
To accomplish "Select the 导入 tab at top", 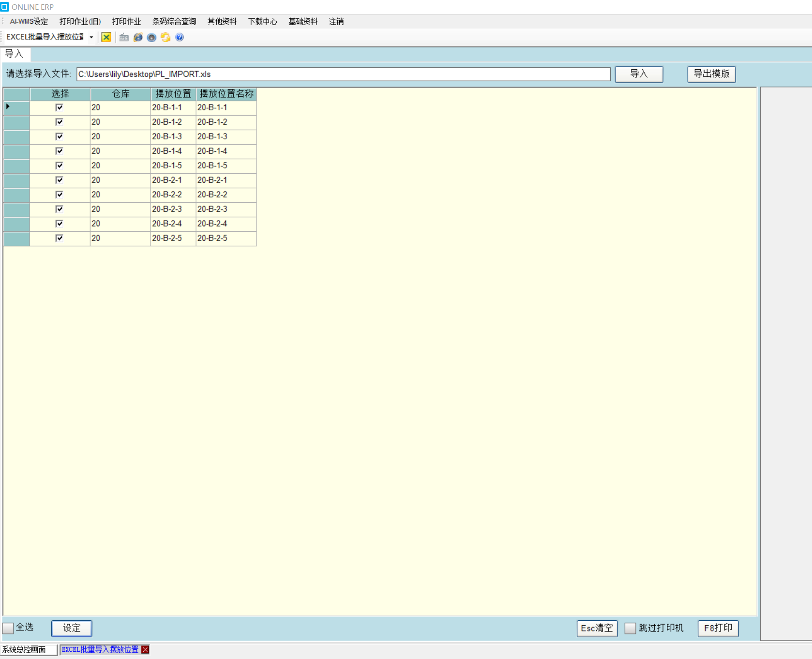I will point(15,54).
